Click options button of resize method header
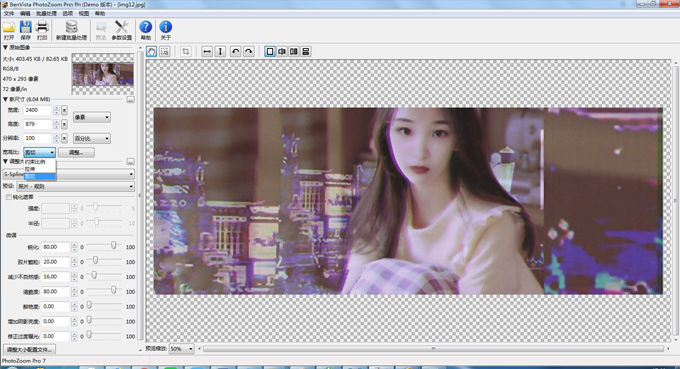680x369 pixels. [130, 161]
